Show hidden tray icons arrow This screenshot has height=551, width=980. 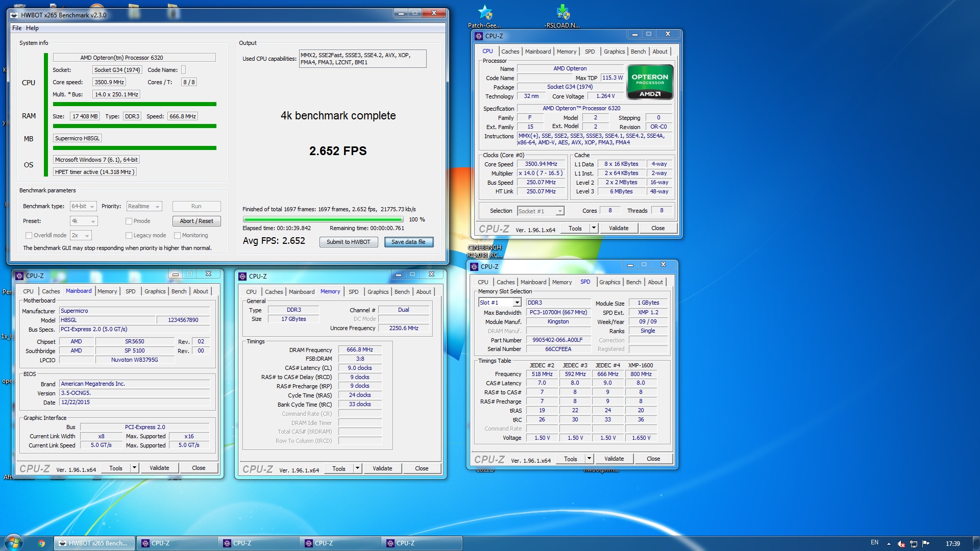[x=889, y=544]
